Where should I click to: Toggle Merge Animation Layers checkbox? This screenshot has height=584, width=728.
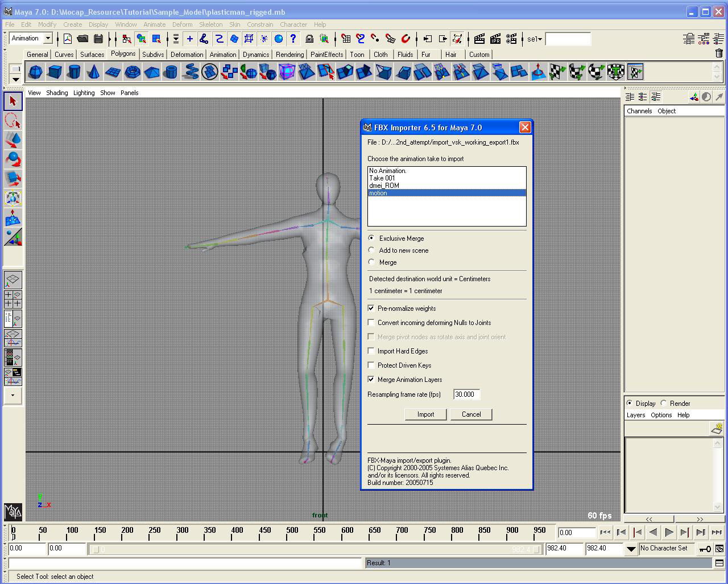371,379
